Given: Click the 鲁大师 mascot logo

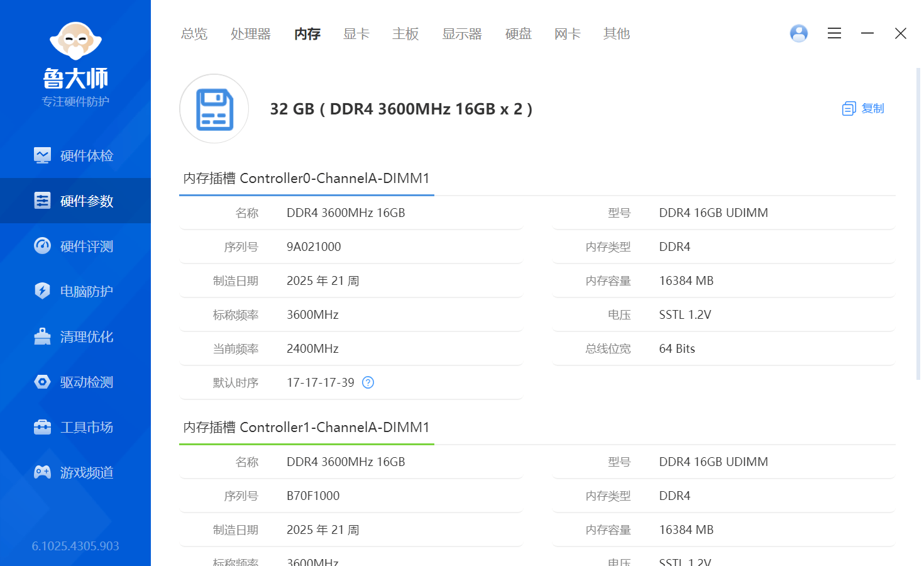Looking at the screenshot, I should [x=75, y=42].
